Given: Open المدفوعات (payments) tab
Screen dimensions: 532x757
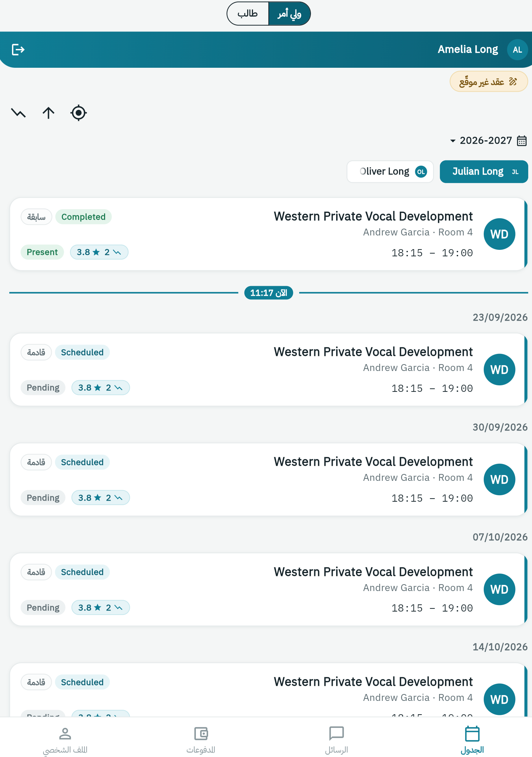Looking at the screenshot, I should click(201, 740).
